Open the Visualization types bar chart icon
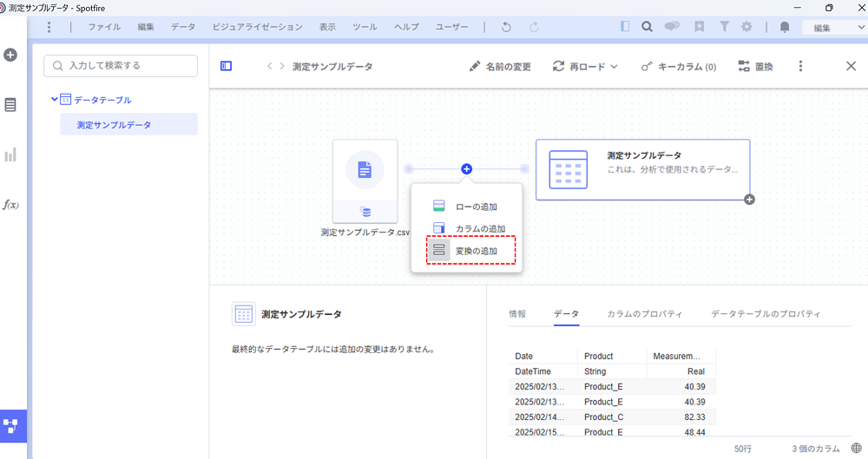The height and width of the screenshot is (459, 868). tap(10, 155)
